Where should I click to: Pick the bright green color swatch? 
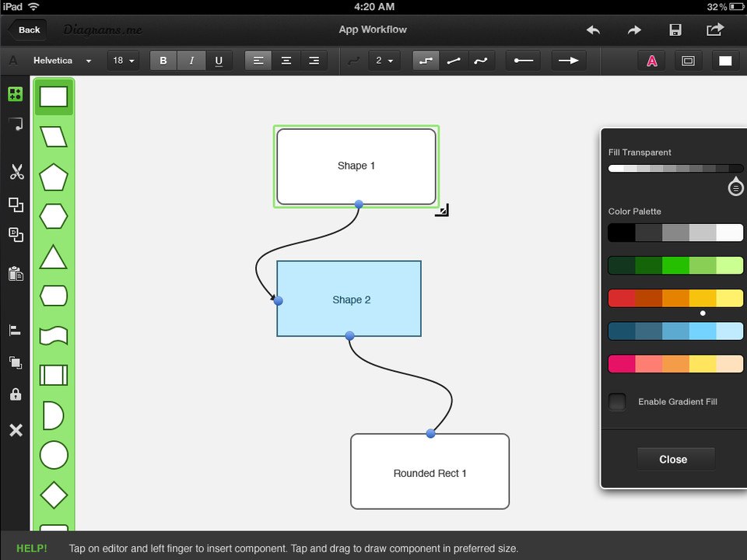(675, 265)
